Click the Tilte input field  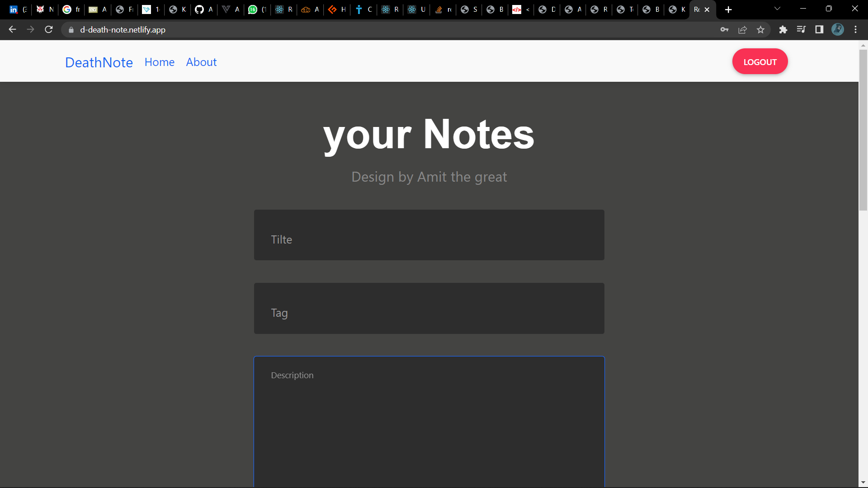tap(429, 235)
